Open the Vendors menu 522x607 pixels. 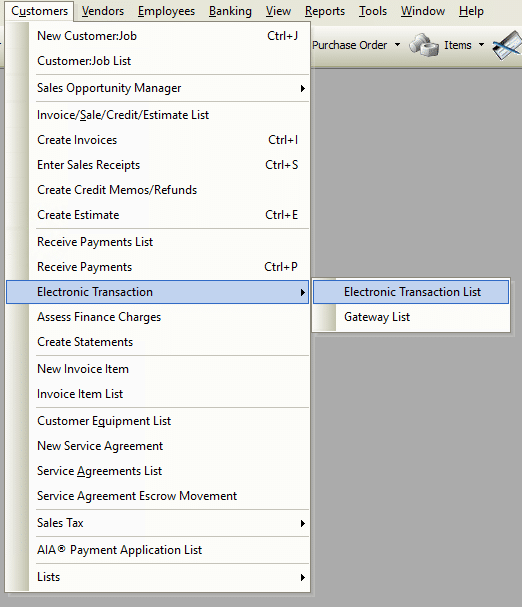coord(103,11)
